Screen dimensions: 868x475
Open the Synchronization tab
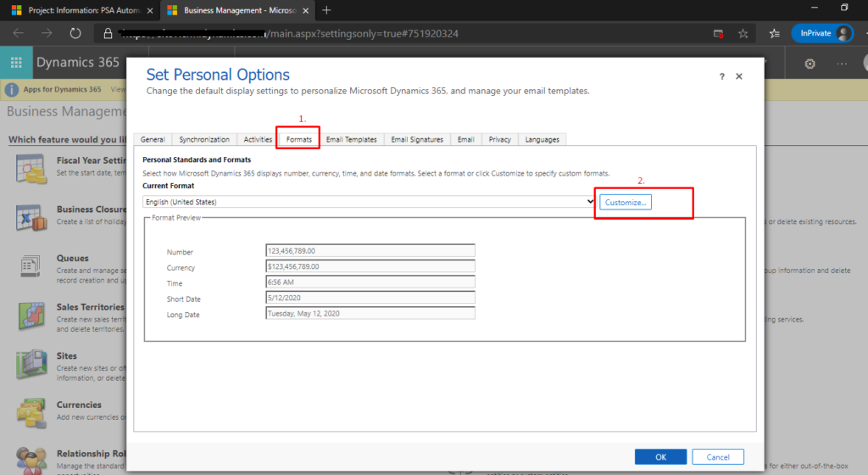point(204,139)
